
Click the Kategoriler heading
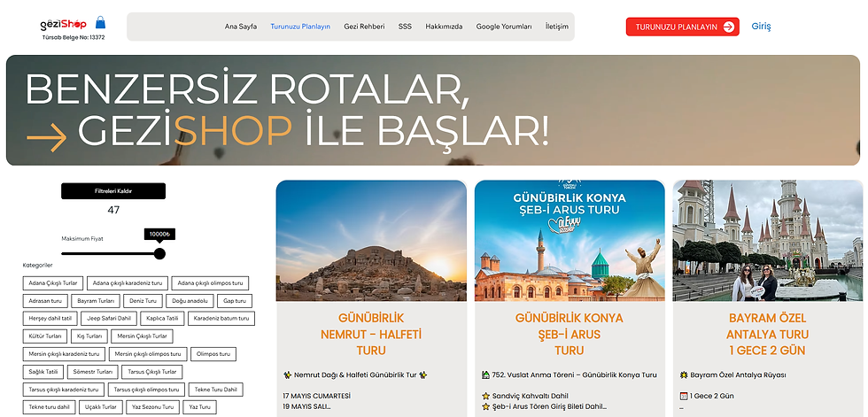coord(37,266)
